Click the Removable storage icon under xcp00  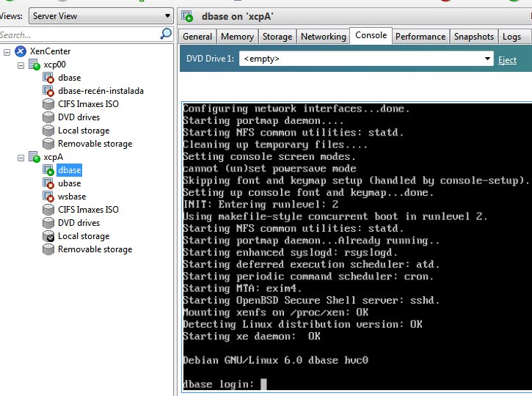pyautogui.click(x=48, y=144)
